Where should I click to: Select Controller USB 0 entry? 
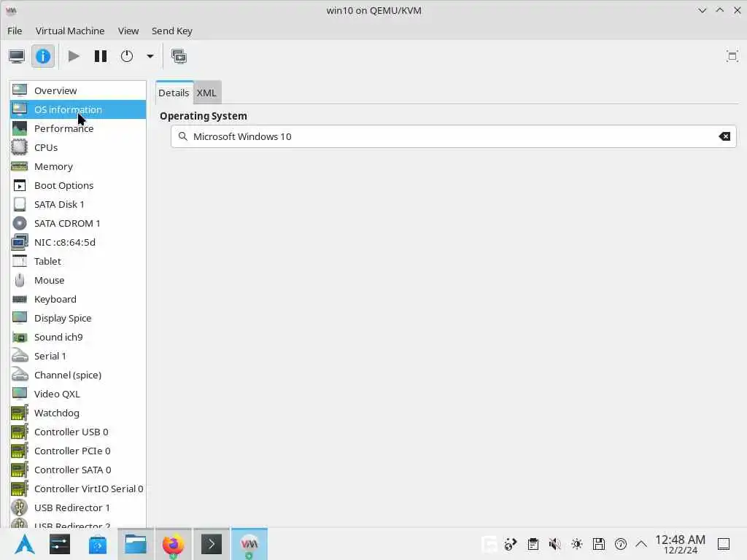pyautogui.click(x=78, y=432)
